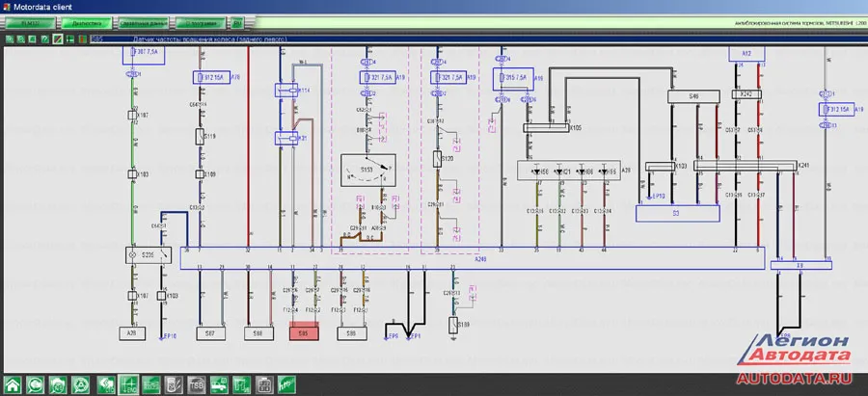Zoom out with second magnifier icon

(x=20, y=40)
